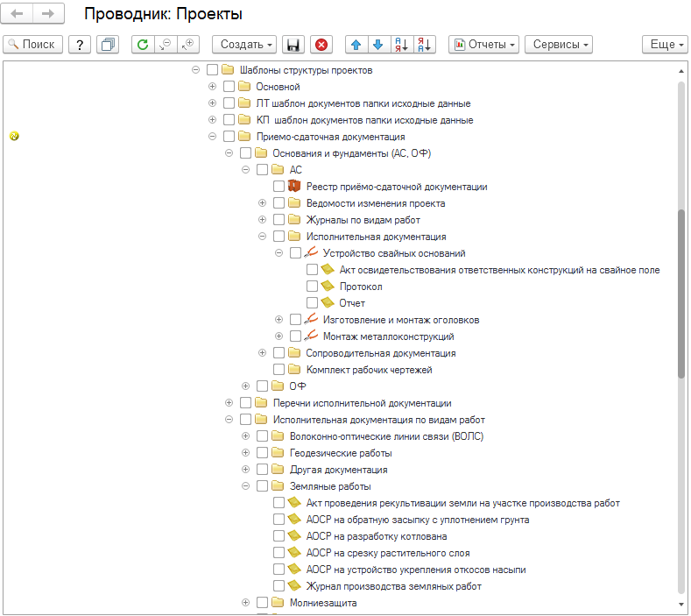Screen dimensions: 691x616
Task: Sort ascending with the А-Я icon
Action: 401,45
